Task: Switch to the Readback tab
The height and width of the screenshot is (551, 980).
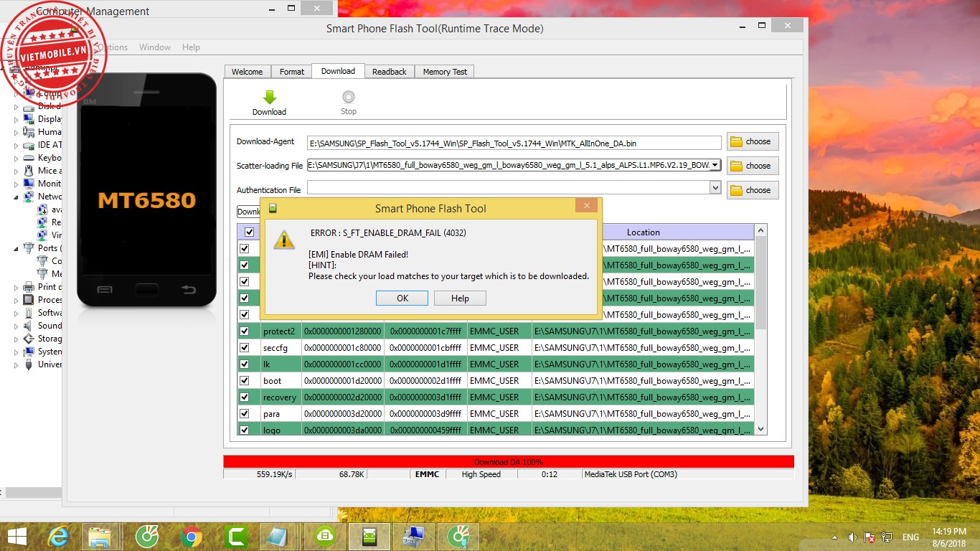Action: pyautogui.click(x=389, y=72)
